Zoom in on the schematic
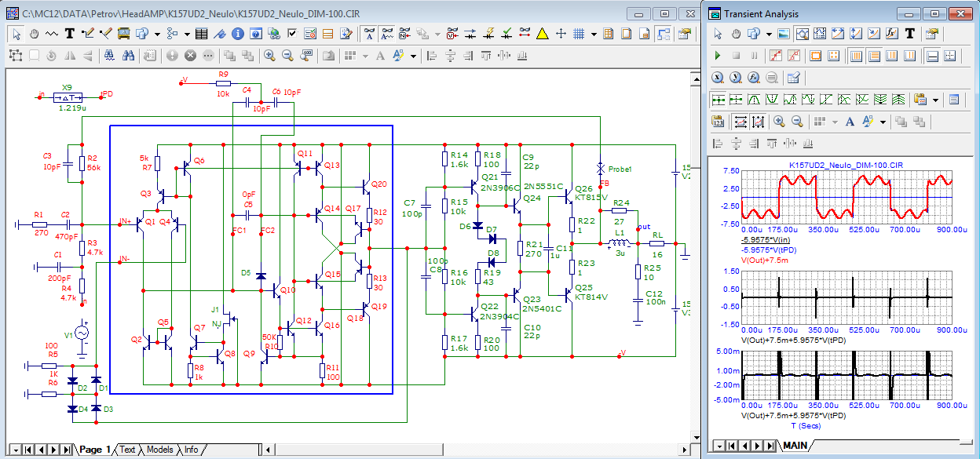This screenshot has height=459, width=980. [269, 56]
